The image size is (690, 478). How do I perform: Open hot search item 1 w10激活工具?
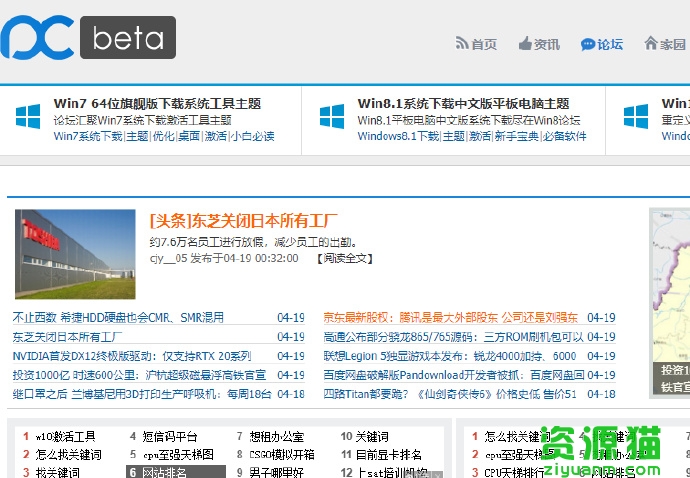tap(65, 437)
